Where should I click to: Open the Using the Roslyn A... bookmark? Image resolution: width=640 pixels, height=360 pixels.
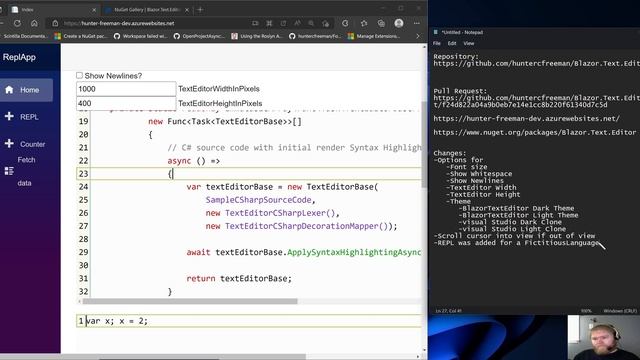(x=257, y=36)
